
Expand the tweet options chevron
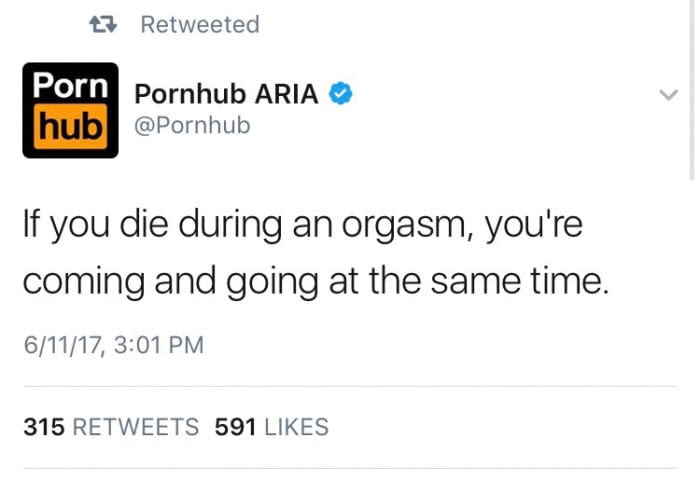coord(668,95)
